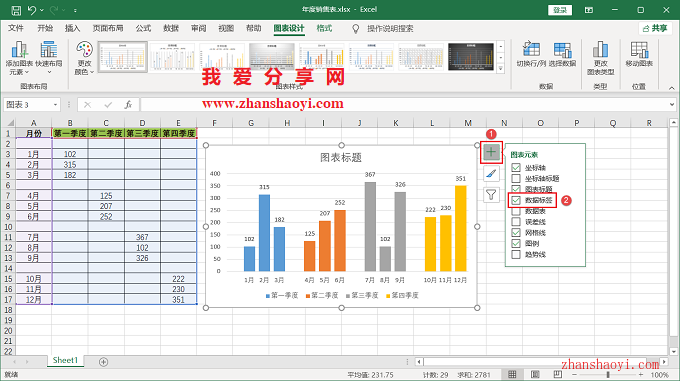Switch to Page Layout view icon
The height and width of the screenshot is (381, 680).
[535, 374]
